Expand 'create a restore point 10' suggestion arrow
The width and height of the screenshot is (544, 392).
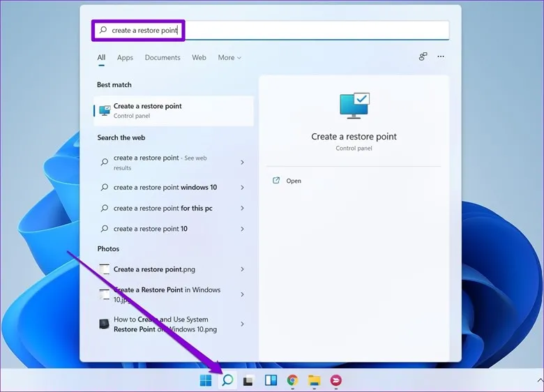click(242, 229)
